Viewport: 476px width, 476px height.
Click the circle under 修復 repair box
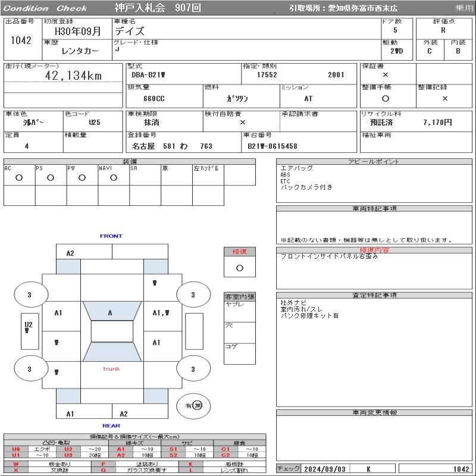click(x=239, y=268)
